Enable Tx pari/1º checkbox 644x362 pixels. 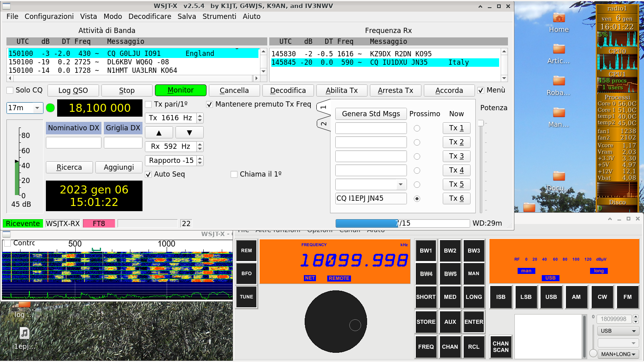click(x=149, y=104)
